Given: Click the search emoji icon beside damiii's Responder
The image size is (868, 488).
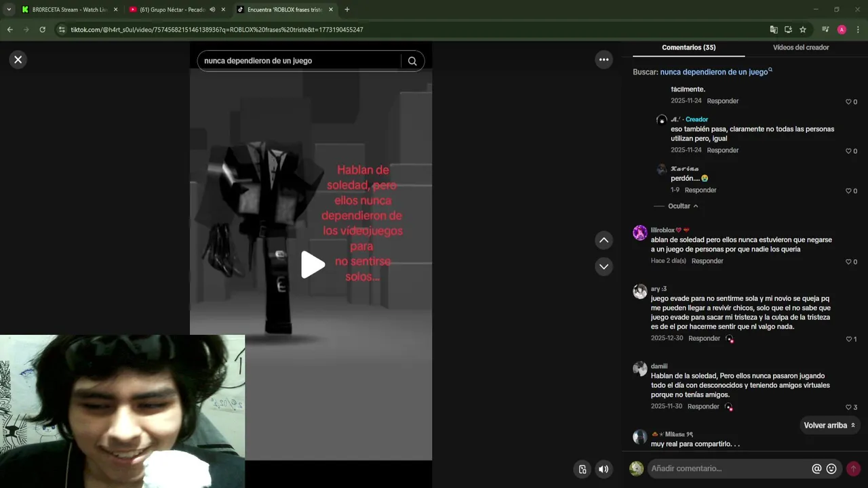Looking at the screenshot, I should (x=729, y=407).
